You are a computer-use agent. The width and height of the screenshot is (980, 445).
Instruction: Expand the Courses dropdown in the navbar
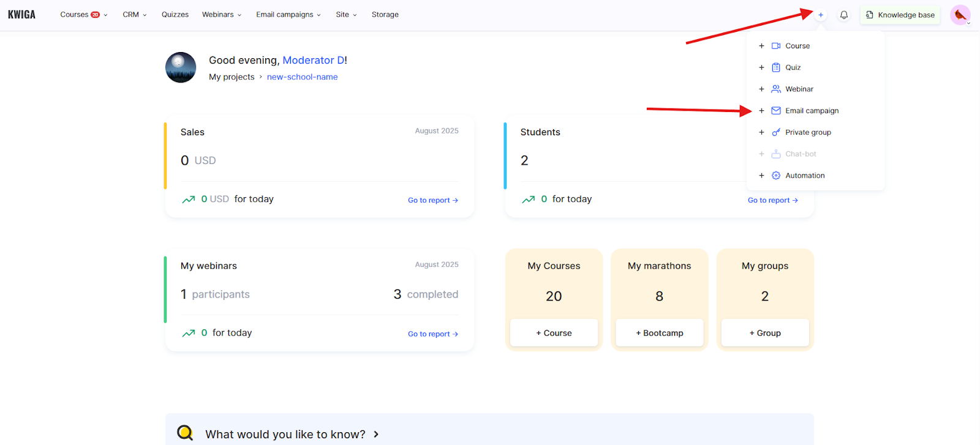[83, 15]
